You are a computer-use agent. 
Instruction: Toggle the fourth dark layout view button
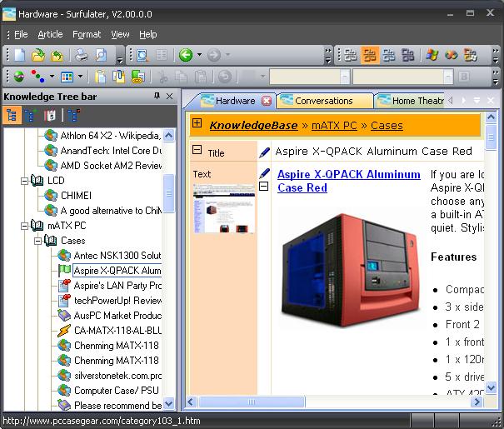click(x=408, y=55)
